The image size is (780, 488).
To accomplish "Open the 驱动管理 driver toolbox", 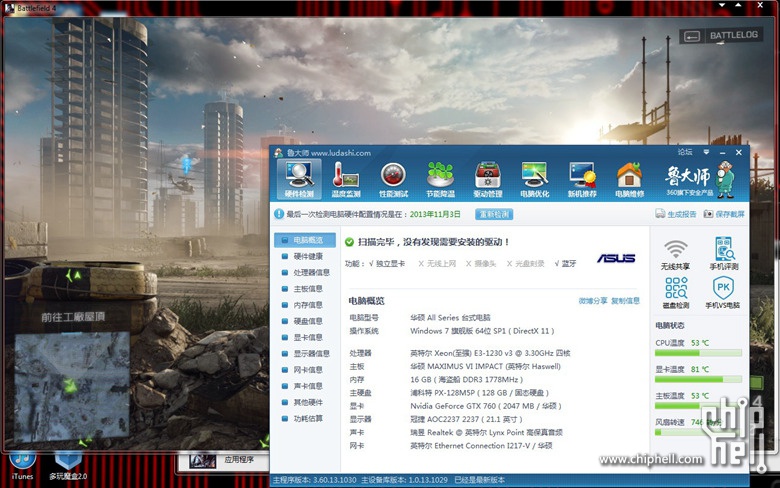I will point(488,179).
